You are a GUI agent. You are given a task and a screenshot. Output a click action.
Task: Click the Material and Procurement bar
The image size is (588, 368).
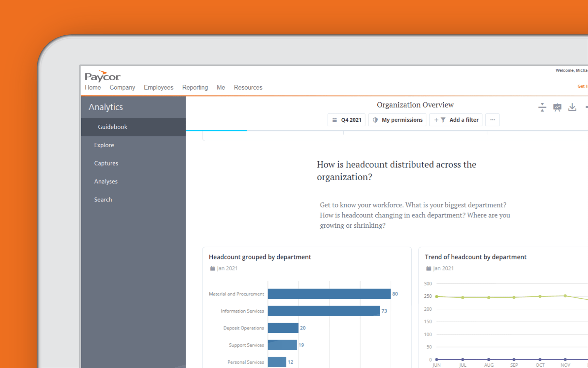pos(329,294)
